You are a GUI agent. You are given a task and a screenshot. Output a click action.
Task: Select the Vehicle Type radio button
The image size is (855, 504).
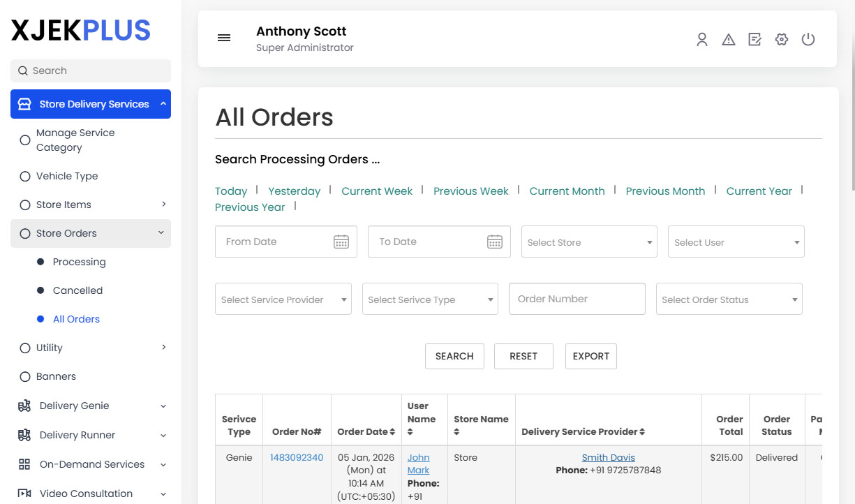click(x=26, y=176)
